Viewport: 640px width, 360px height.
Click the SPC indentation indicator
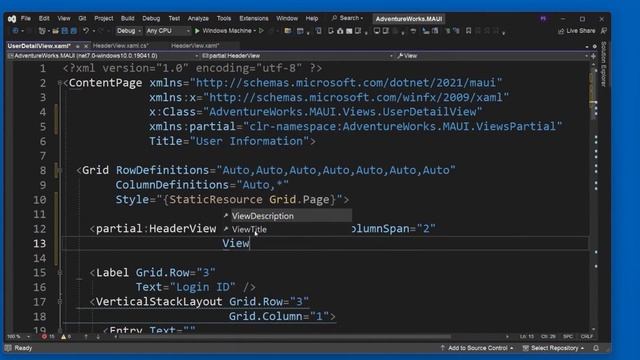(x=568, y=337)
